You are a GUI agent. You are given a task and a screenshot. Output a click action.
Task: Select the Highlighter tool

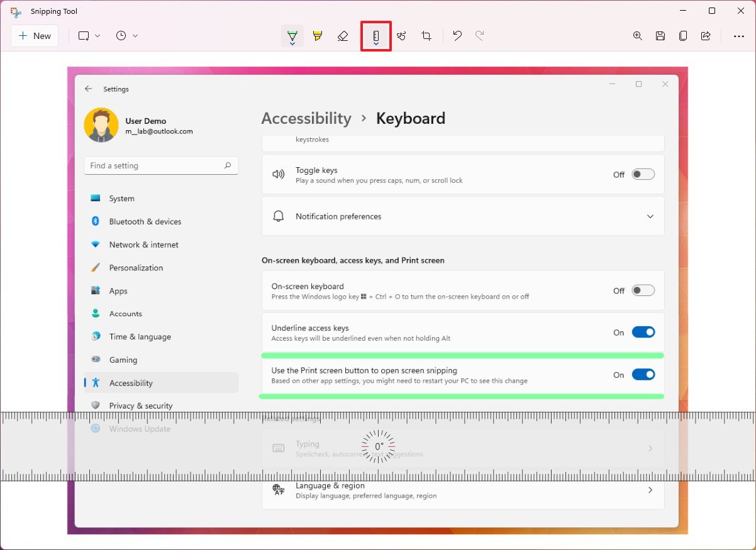click(318, 36)
